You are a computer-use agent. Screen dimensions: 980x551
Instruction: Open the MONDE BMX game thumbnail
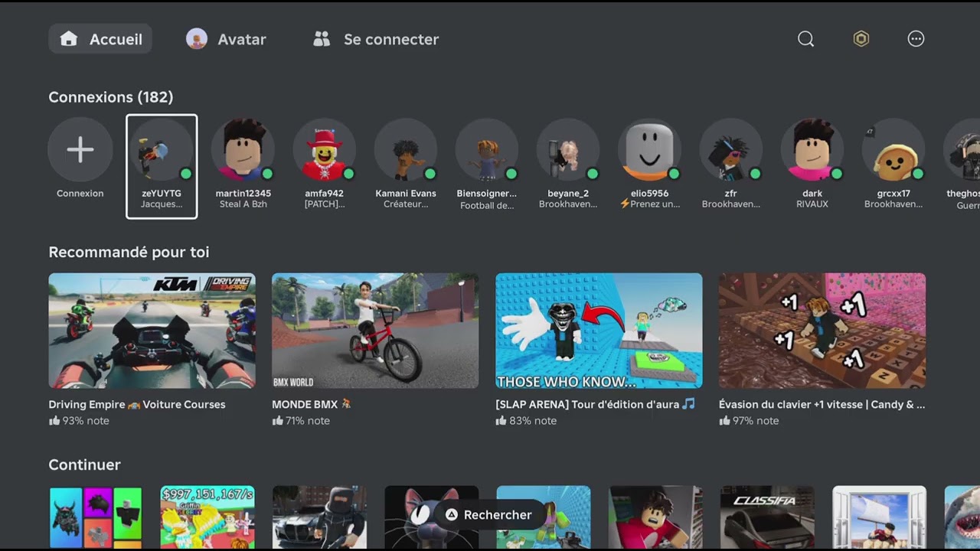point(375,331)
